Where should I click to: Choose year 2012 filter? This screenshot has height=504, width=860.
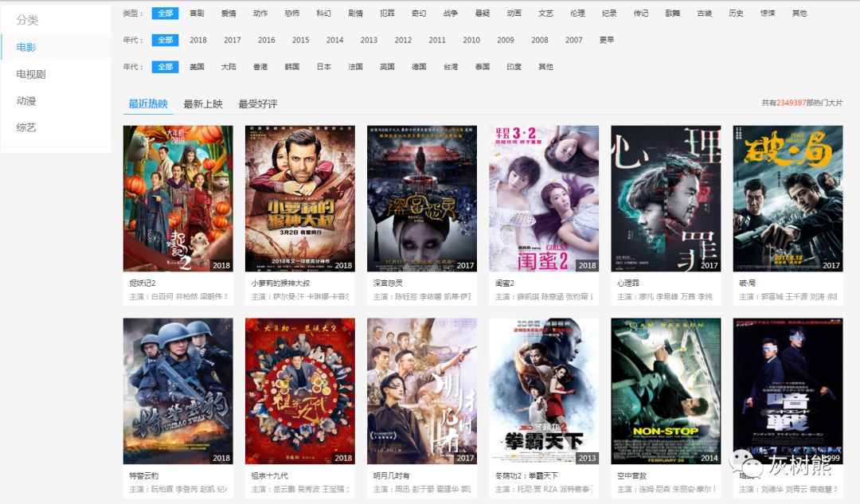tap(403, 40)
